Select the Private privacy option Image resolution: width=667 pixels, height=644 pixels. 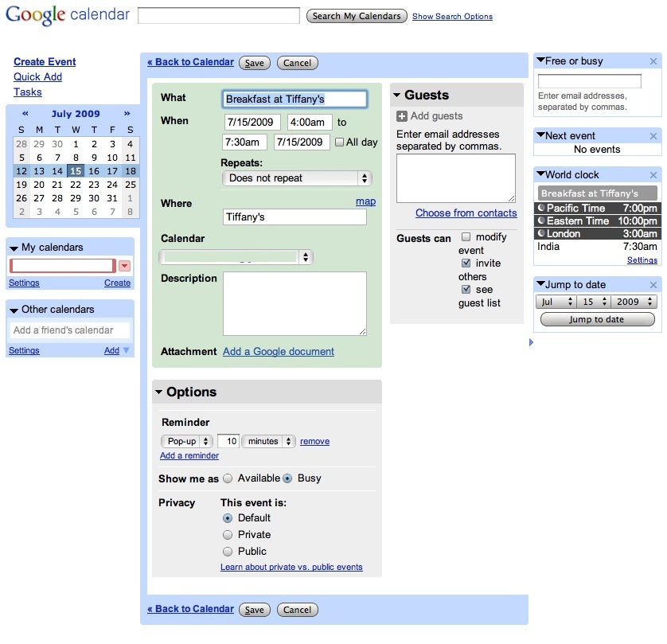[229, 534]
